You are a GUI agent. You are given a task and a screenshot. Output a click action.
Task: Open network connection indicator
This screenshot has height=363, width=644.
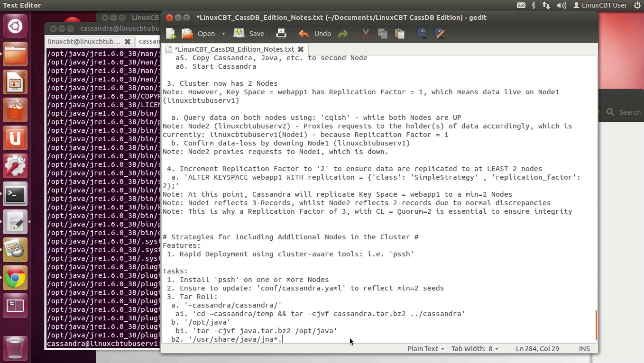(x=546, y=5)
